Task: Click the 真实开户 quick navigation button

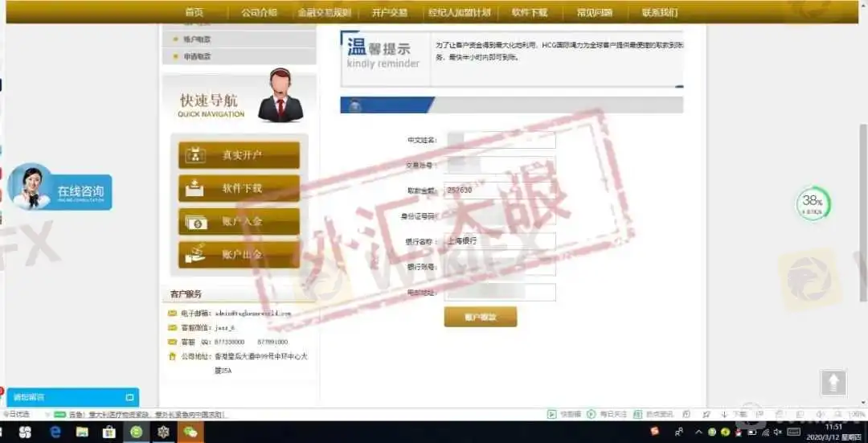Action: 240,155
